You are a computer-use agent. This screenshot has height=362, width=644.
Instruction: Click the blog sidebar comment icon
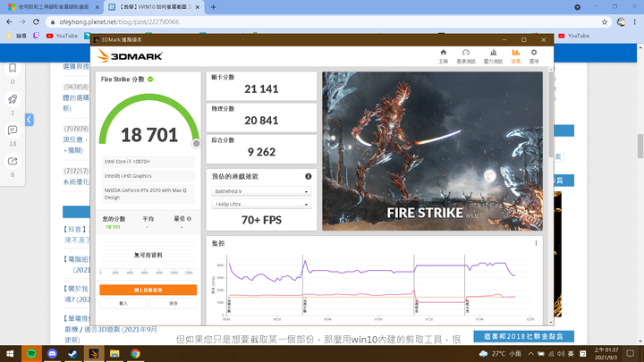[13, 130]
